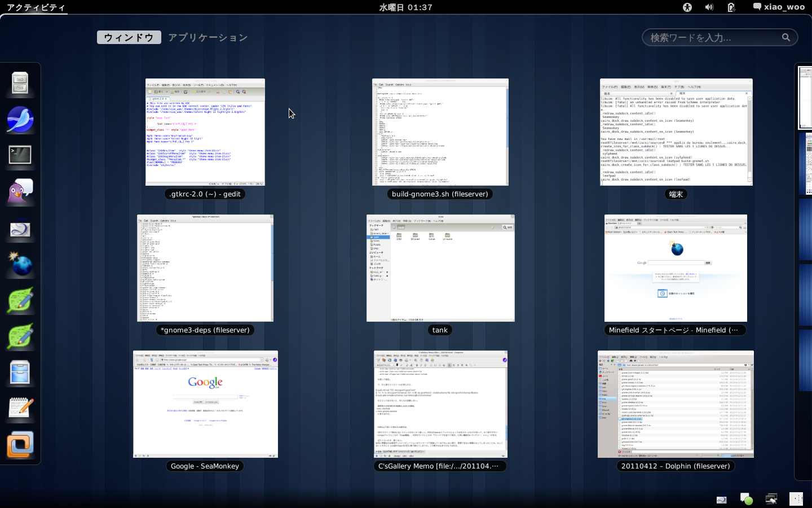Select the ウィンドウ tab
The image size is (812, 508).
[129, 37]
